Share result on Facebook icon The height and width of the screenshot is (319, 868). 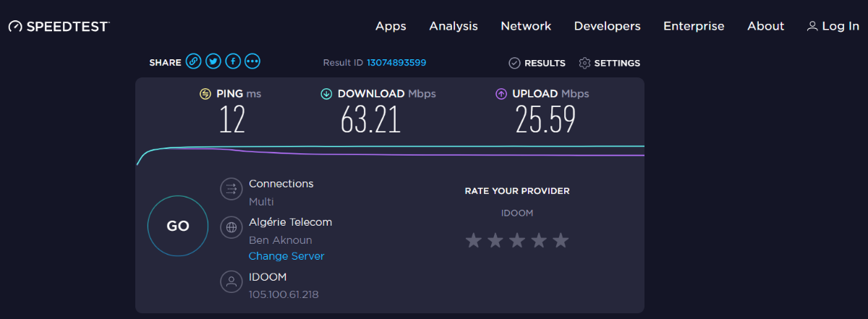pyautogui.click(x=232, y=61)
